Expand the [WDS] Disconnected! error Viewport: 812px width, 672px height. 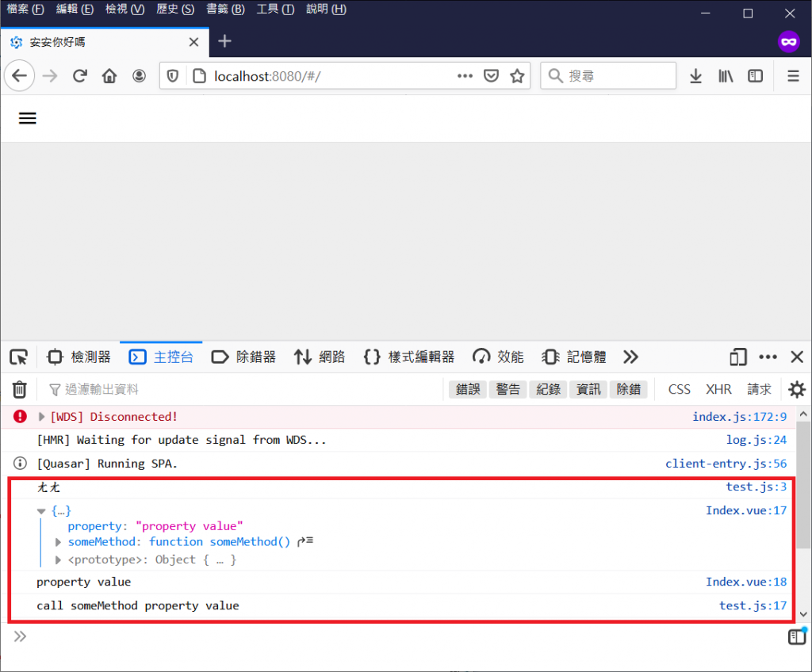(x=41, y=417)
